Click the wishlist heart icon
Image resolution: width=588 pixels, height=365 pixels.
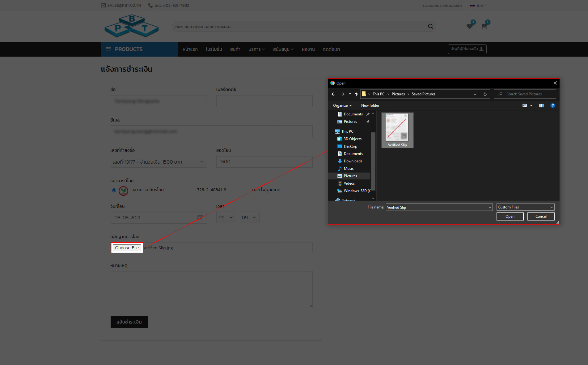(470, 26)
